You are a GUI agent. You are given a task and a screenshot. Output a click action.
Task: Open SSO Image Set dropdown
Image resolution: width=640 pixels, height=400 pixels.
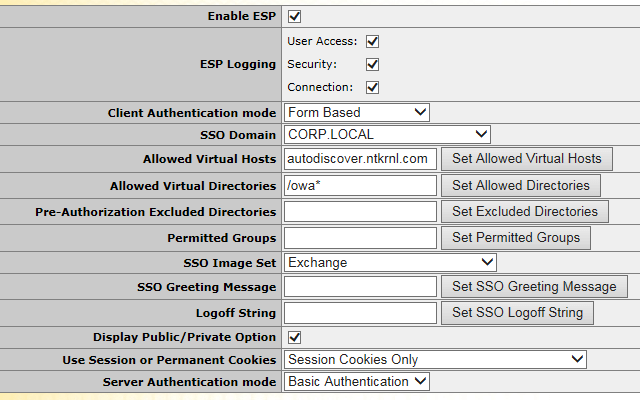(x=390, y=262)
